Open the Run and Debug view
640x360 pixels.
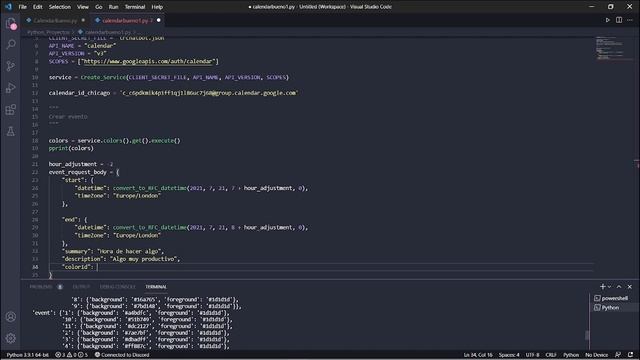11,88
